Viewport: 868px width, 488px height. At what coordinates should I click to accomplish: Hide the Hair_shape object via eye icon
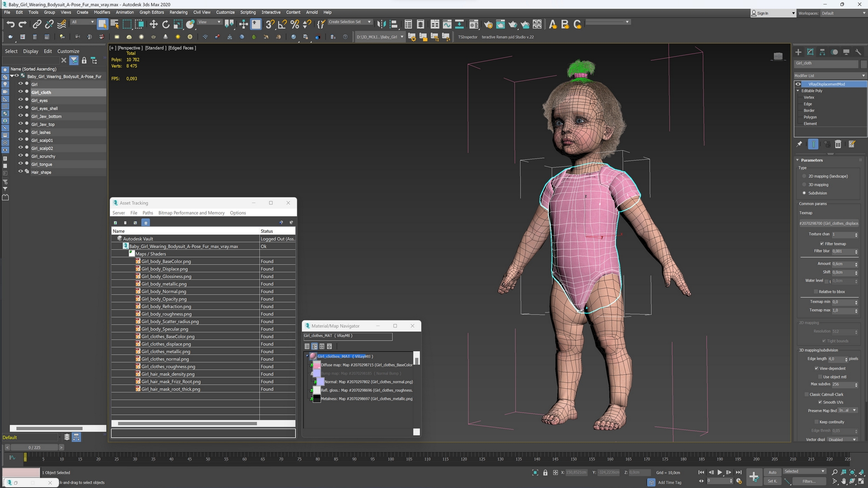pyautogui.click(x=20, y=172)
